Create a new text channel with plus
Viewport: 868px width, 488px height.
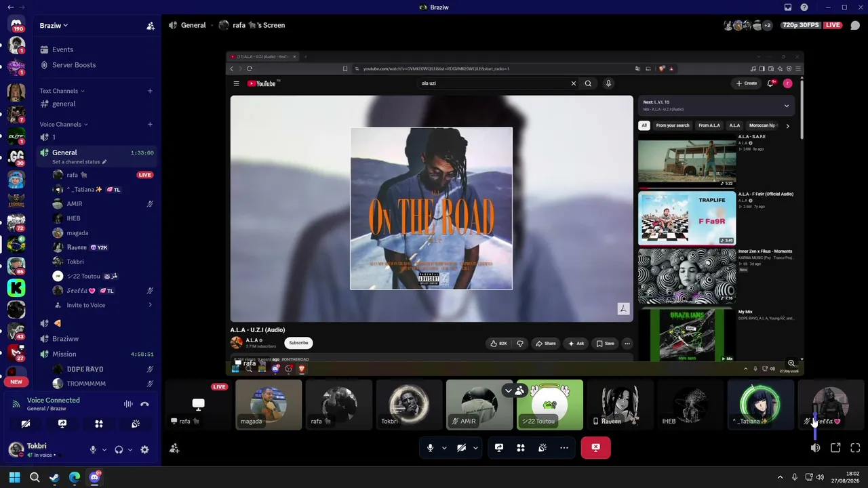pos(150,91)
